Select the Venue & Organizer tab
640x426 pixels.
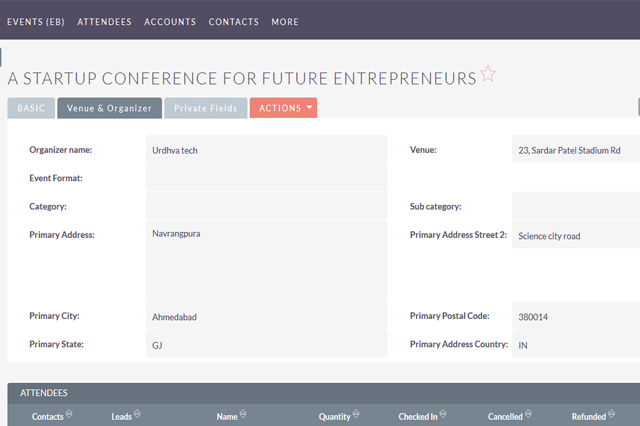tap(109, 108)
